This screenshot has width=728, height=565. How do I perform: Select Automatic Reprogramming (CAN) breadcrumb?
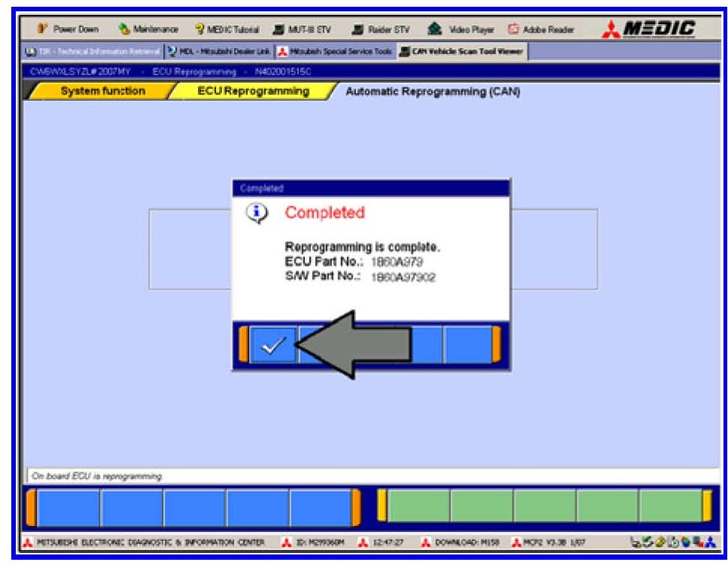[432, 92]
